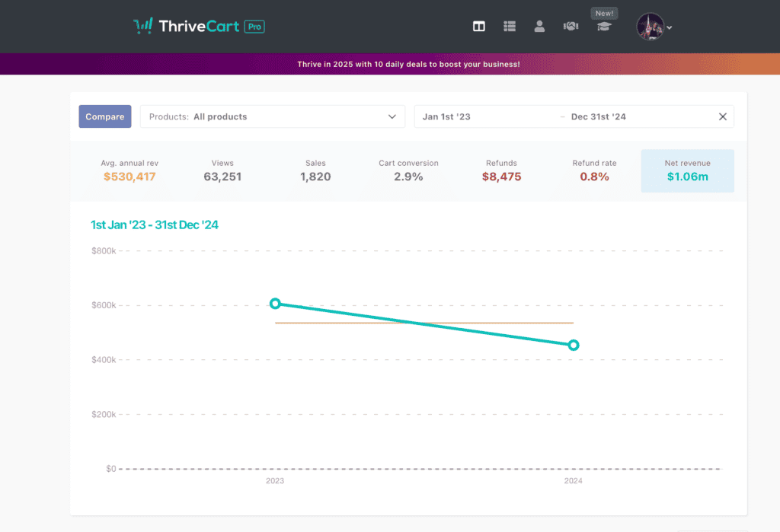Click the ThriveCart cart logo icon
The width and height of the screenshot is (780, 532).
143,26
